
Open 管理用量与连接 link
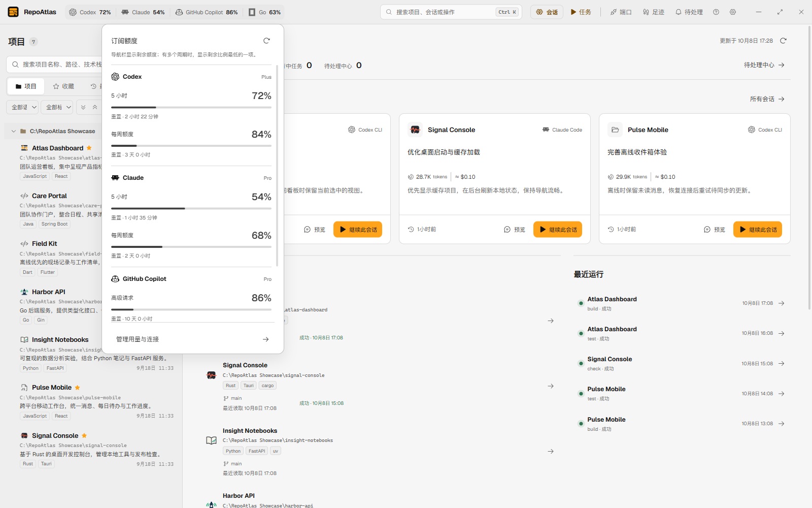[193, 339]
